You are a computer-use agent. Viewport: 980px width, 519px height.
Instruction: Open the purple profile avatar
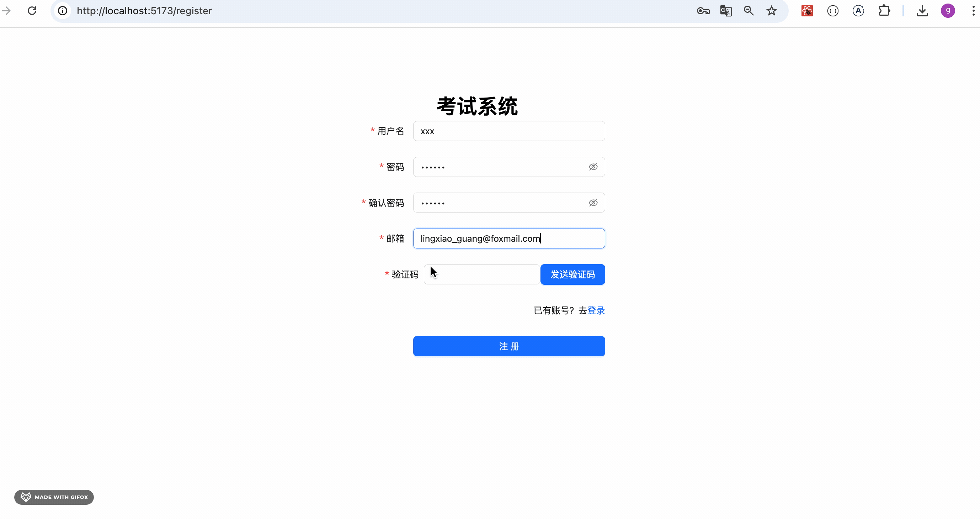(948, 11)
